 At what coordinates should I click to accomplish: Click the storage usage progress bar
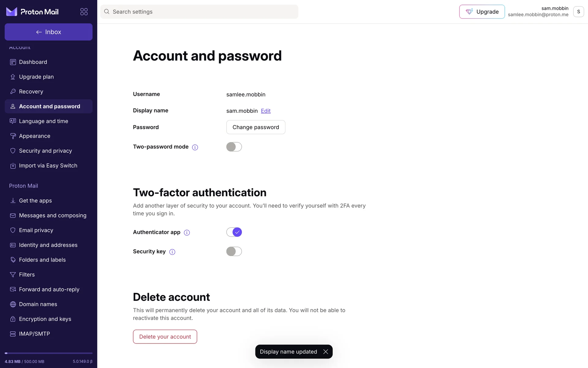point(48,353)
